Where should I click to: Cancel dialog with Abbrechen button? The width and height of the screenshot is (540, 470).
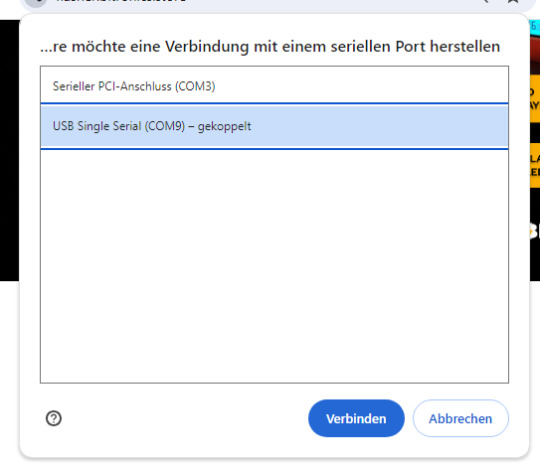[x=460, y=418]
